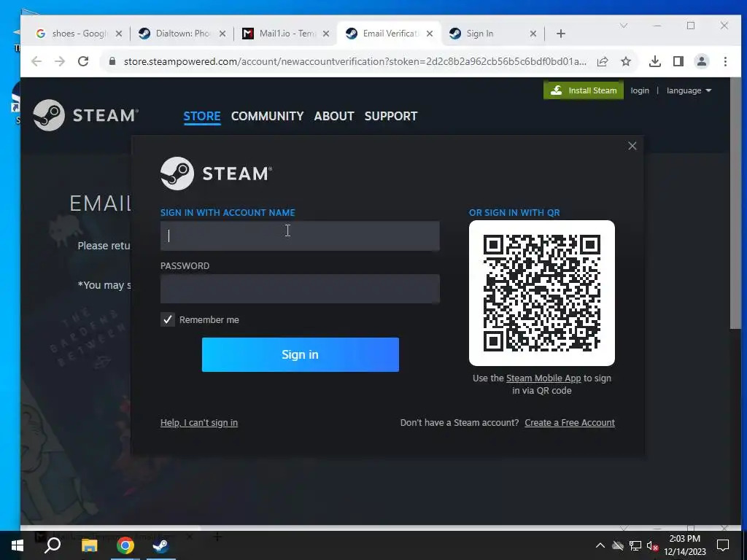The height and width of the screenshot is (560, 747).
Task: Open the COMMUNITY menu
Action: 267,116
